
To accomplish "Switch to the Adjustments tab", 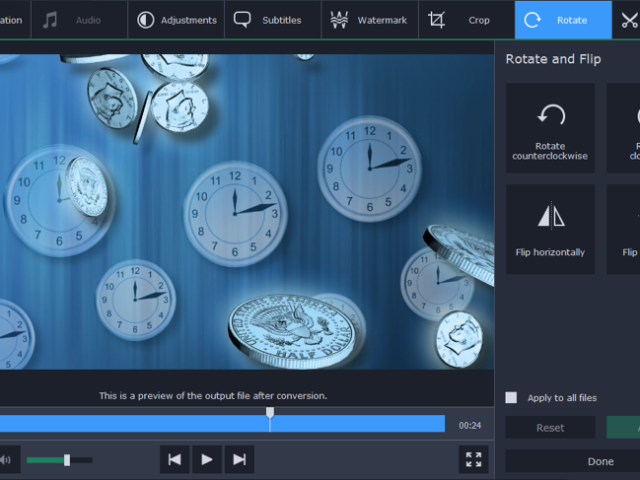I will tap(176, 20).
